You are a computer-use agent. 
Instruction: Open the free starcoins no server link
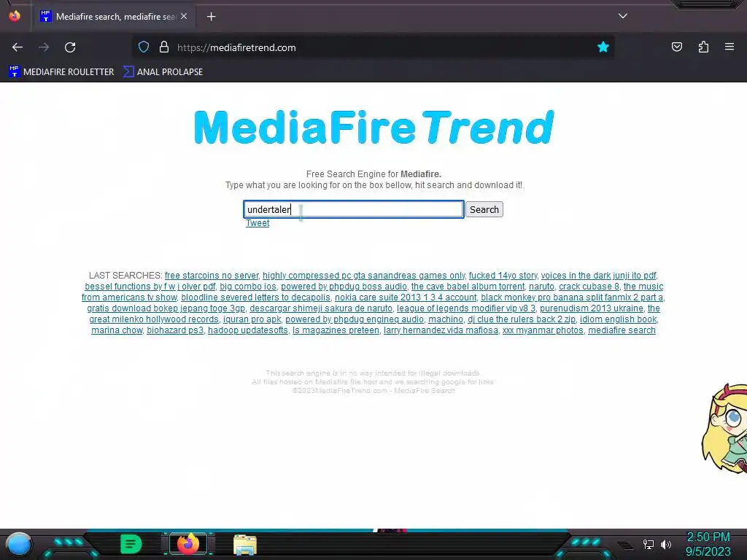(212, 275)
